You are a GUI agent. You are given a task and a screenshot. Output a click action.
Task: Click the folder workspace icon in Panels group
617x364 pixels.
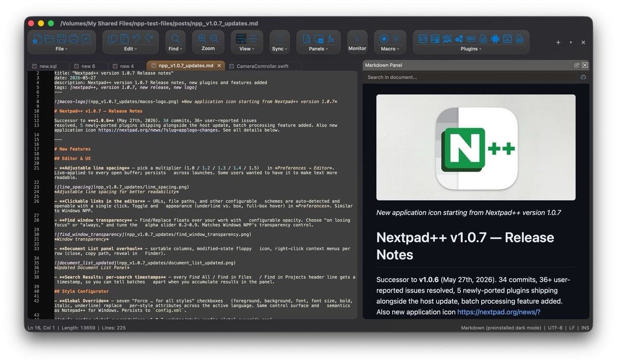click(x=318, y=39)
